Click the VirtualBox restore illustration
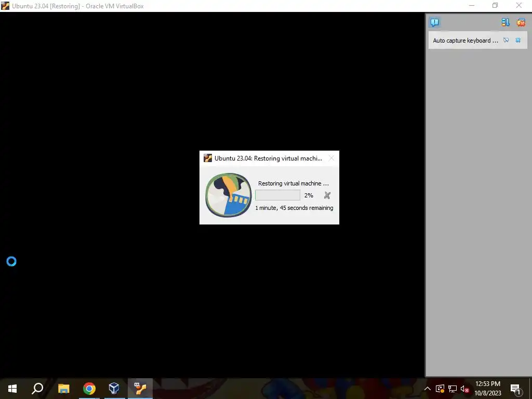532x399 pixels. tap(229, 195)
